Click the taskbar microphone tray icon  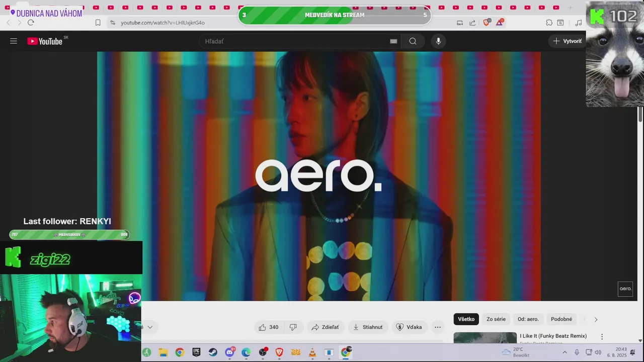pos(577,352)
